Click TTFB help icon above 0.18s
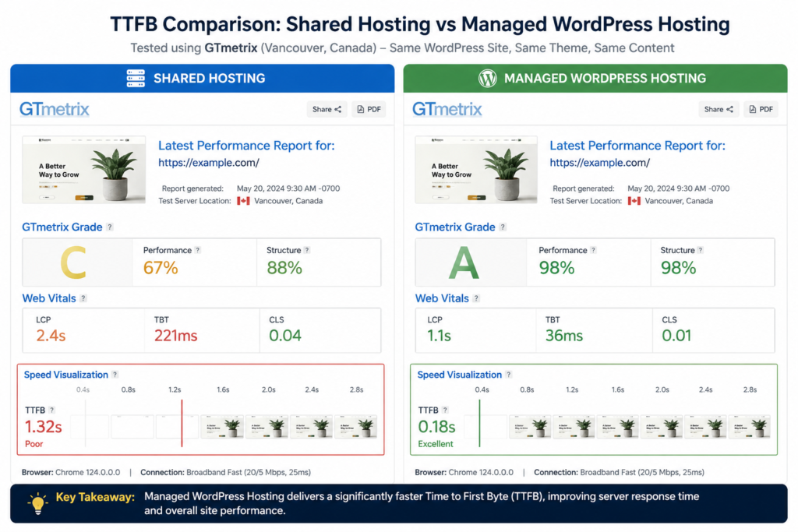798x532 pixels. (x=445, y=410)
